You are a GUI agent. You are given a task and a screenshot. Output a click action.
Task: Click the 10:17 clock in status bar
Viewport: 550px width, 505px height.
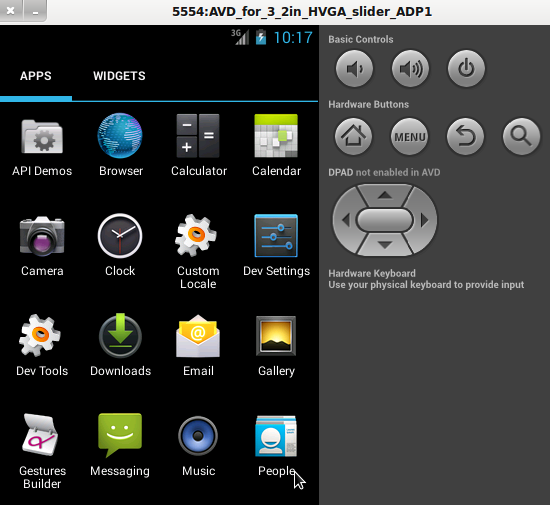tap(293, 38)
